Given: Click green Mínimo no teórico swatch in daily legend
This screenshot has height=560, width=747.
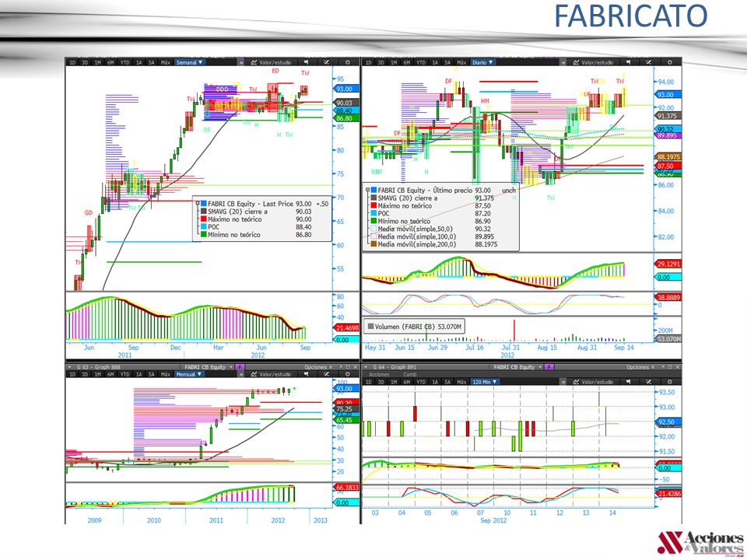Looking at the screenshot, I should tap(373, 221).
